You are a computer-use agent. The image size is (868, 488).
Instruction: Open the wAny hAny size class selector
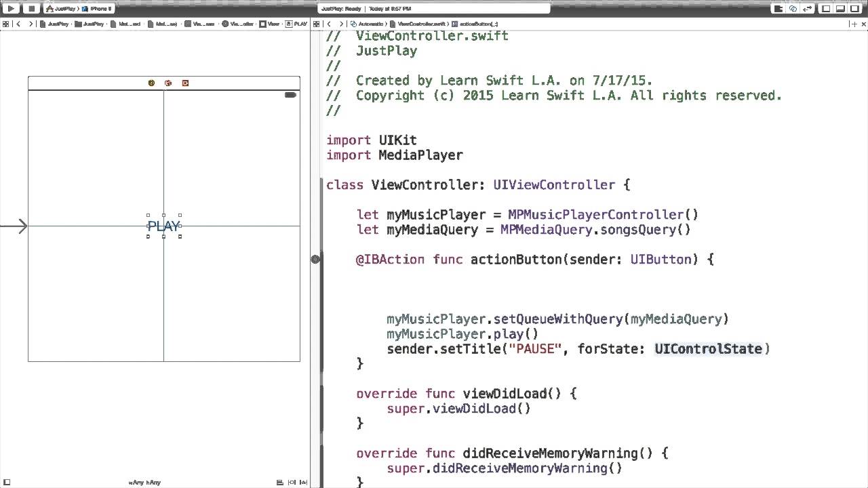(x=144, y=483)
